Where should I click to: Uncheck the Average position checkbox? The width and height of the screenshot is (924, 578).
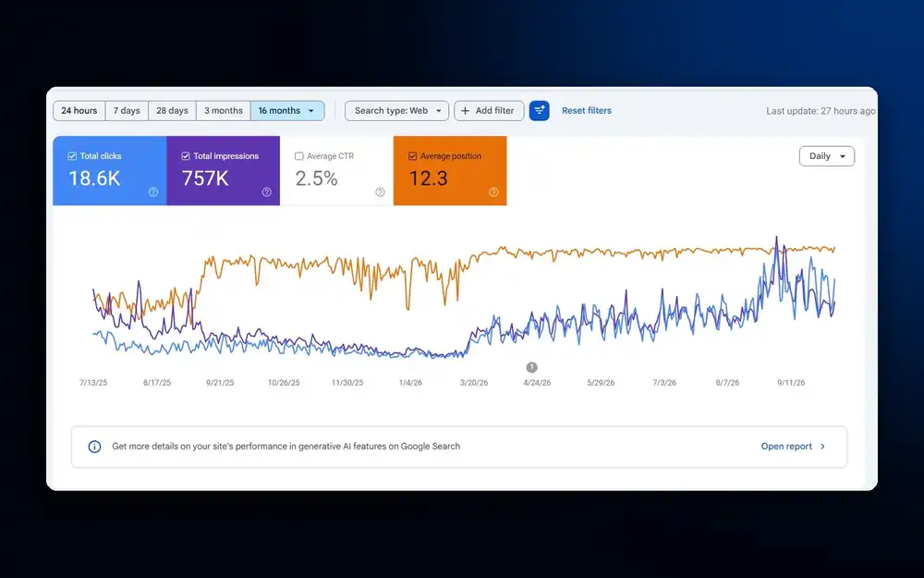click(412, 156)
